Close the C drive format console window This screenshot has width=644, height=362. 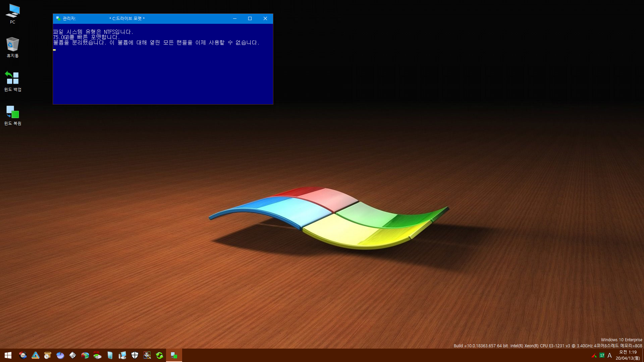coord(265,18)
